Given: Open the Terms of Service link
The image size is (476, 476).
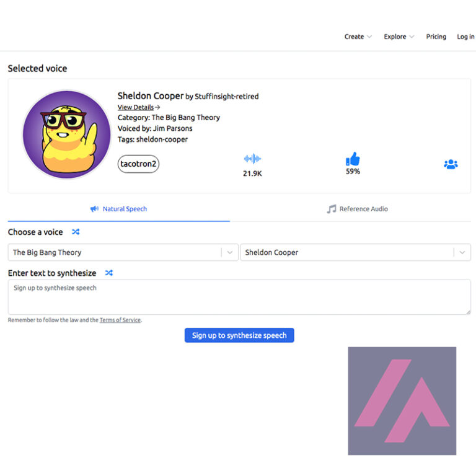Looking at the screenshot, I should [120, 320].
